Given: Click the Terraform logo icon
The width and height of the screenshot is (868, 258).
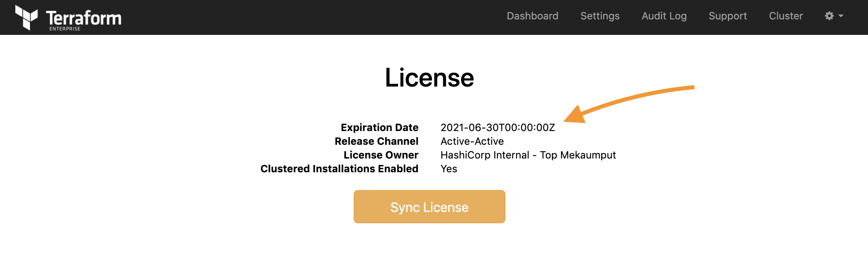Looking at the screenshot, I should [26, 17].
